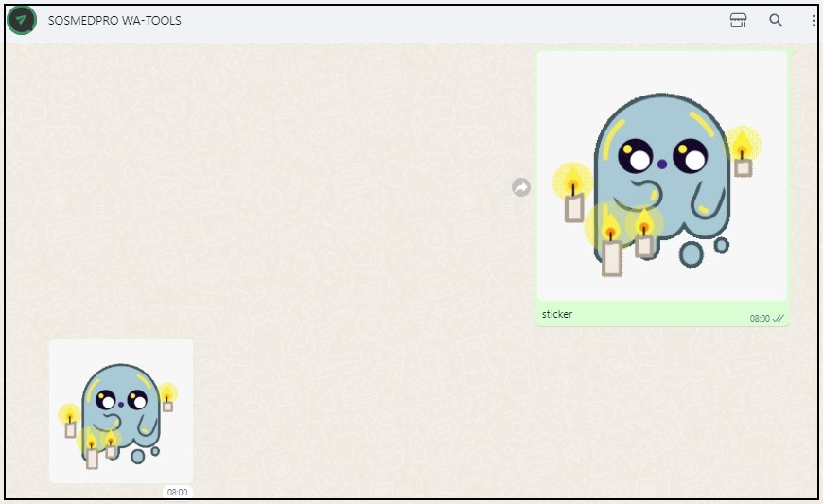Click the SOSMEDPRO WA-TOOLS contact name
The height and width of the screenshot is (504, 823).
[x=114, y=21]
